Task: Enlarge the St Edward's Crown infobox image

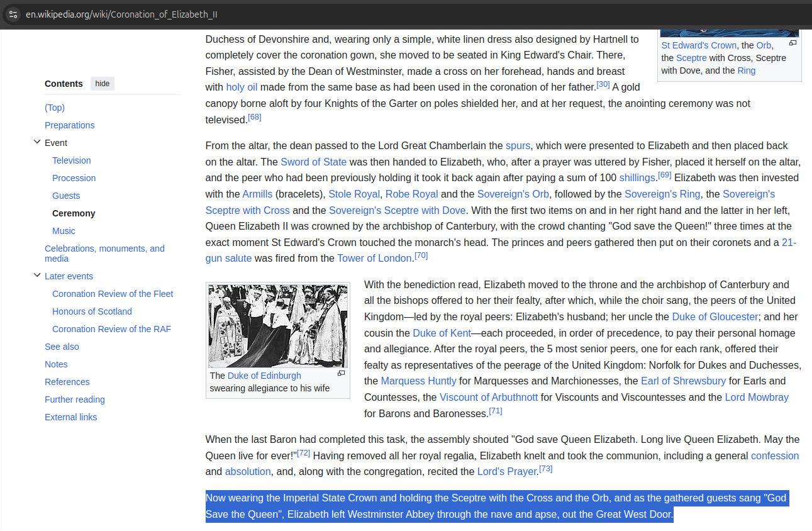Action: (x=793, y=43)
